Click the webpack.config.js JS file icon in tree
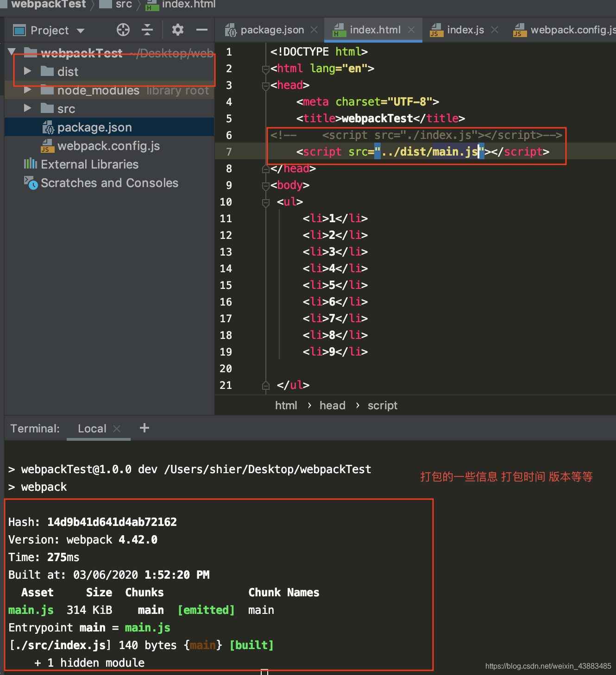Viewport: 616px width, 675px height. 48,146
